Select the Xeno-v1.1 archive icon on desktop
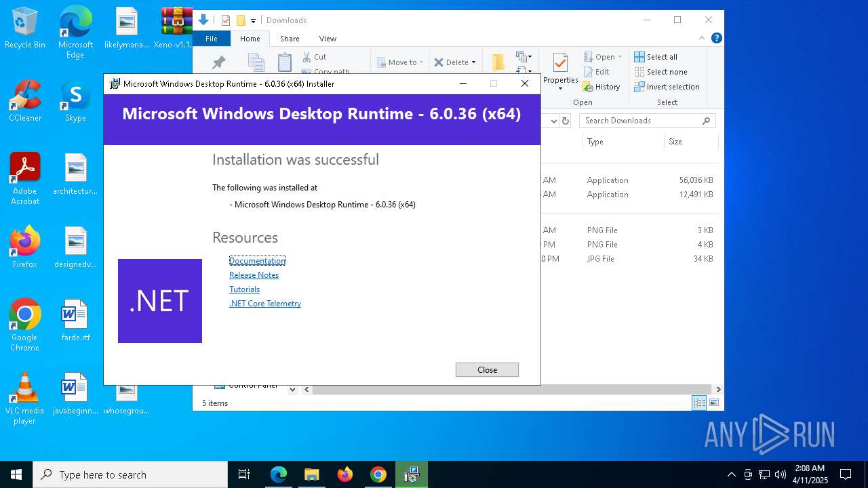 point(176,28)
